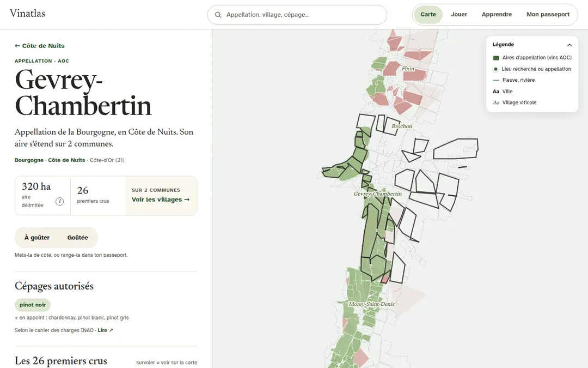The image size is (588, 368).
Task: Open the Jouer tab
Action: point(458,15)
